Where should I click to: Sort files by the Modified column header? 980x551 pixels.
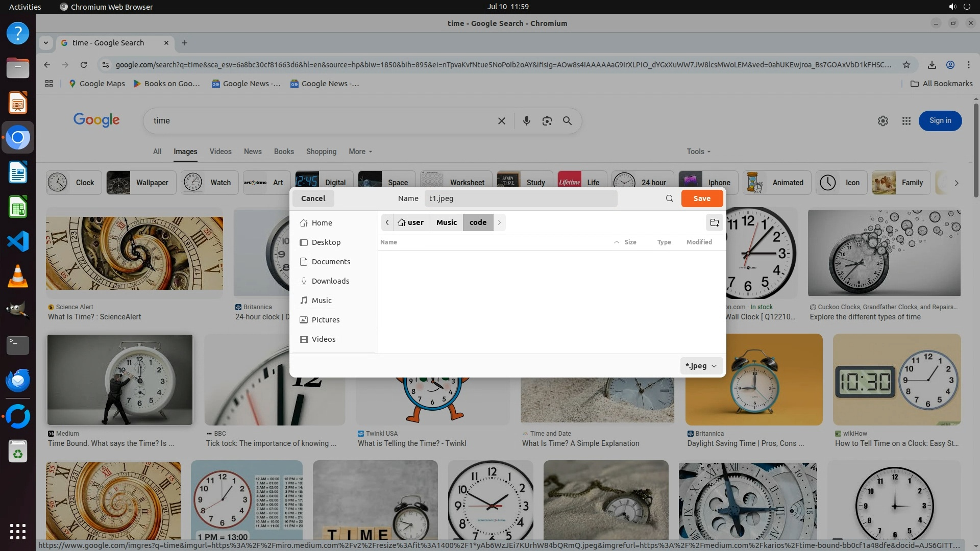tap(699, 242)
